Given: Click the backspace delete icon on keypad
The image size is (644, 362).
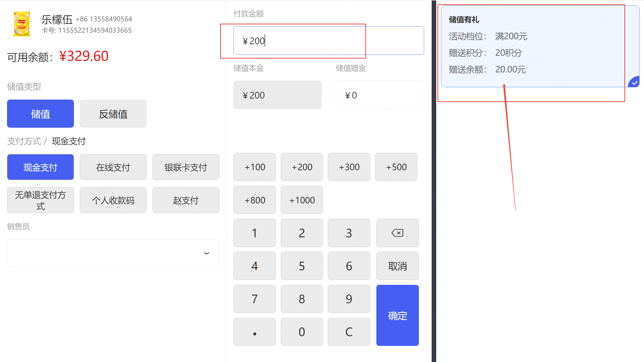Looking at the screenshot, I should click(x=397, y=233).
